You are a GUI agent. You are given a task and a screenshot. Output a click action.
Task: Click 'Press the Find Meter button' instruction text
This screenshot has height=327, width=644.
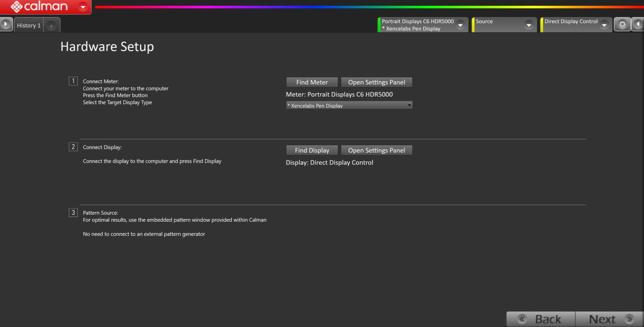(115, 95)
